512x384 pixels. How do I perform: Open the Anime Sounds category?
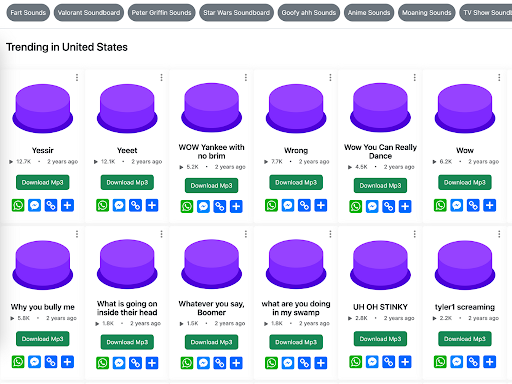[x=369, y=13]
